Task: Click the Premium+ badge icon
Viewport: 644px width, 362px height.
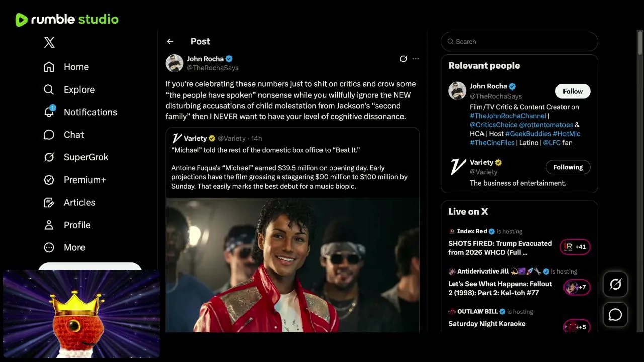Action: coord(49,180)
